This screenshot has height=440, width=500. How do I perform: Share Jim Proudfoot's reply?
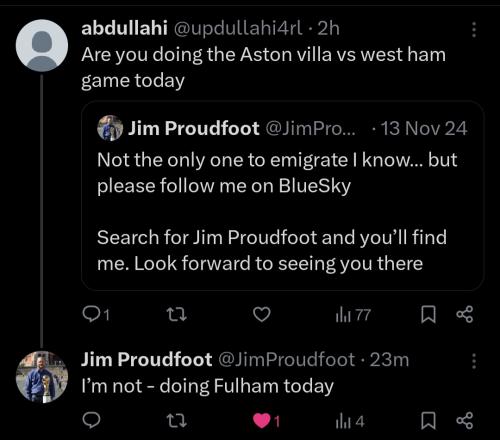(465, 421)
